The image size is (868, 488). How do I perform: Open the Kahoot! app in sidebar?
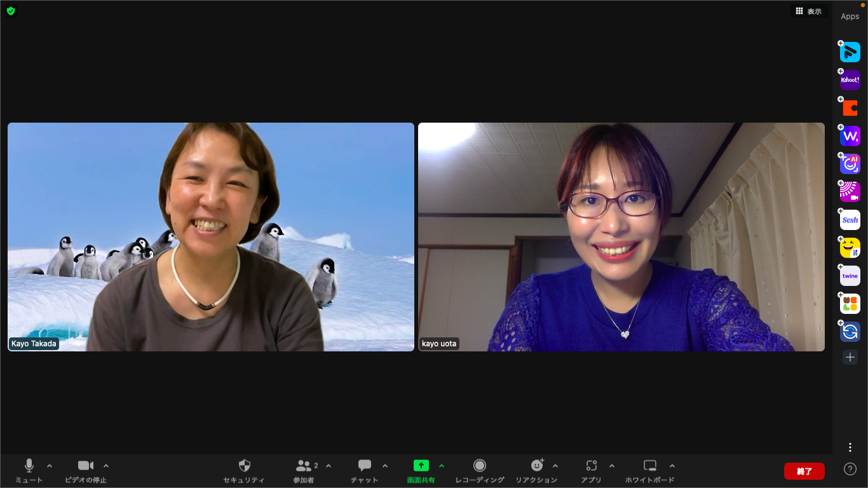[850, 80]
